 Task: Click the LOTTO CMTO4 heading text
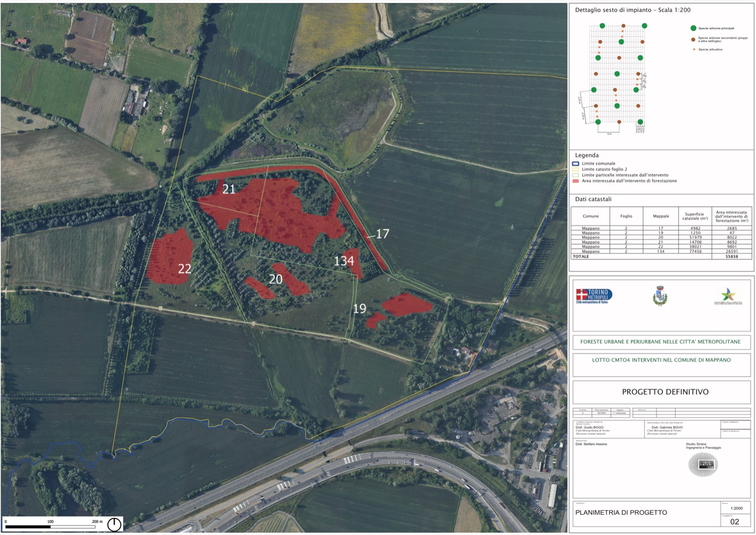pyautogui.click(x=661, y=360)
